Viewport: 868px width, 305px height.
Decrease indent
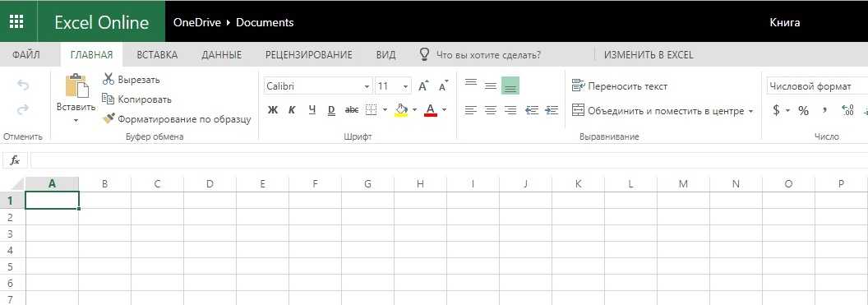tap(532, 110)
